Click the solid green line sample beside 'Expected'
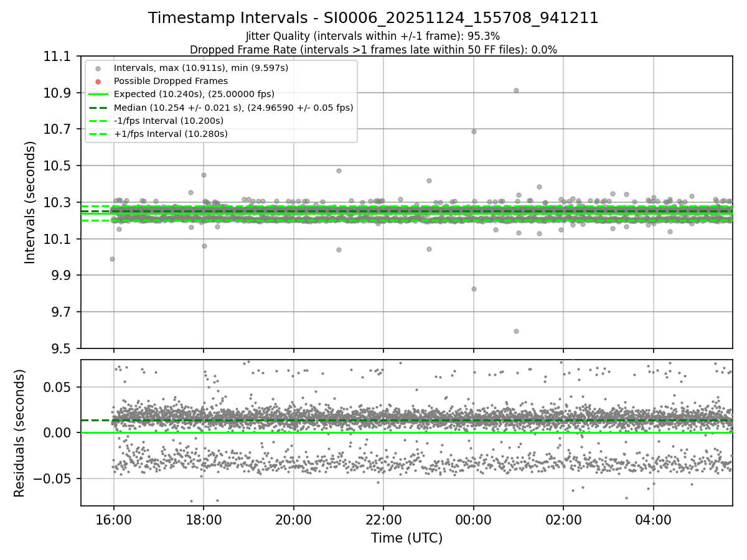The width and height of the screenshot is (747, 560). tap(98, 95)
